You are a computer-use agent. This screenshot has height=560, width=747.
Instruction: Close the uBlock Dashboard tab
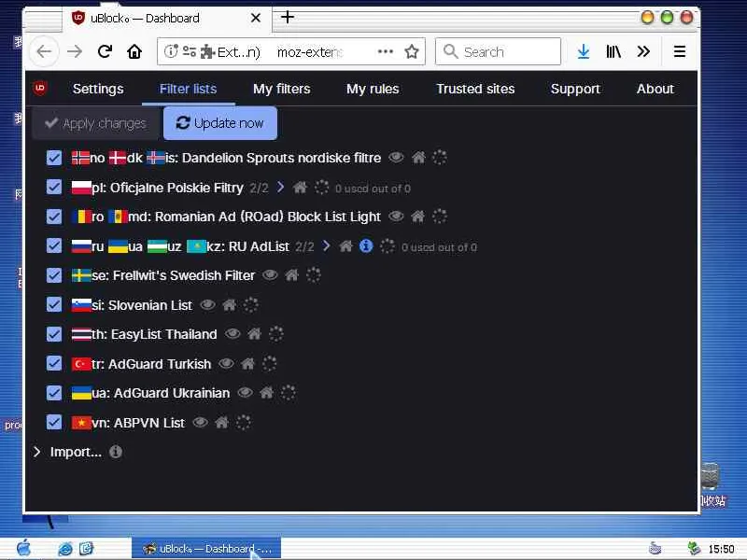(256, 18)
